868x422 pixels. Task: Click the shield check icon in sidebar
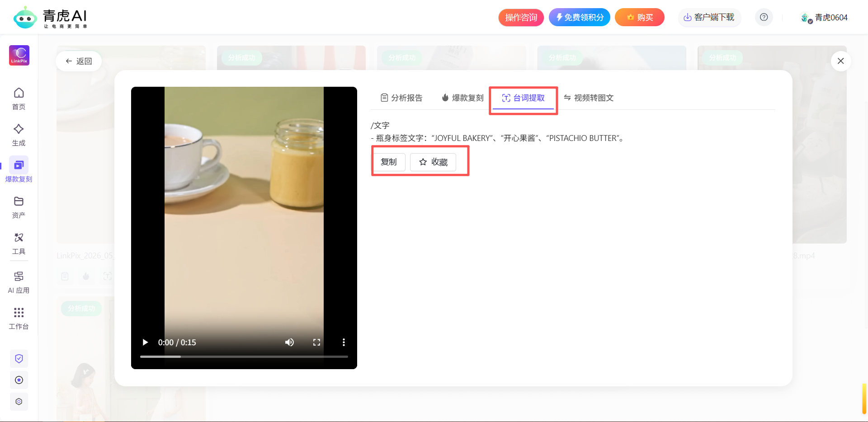(19, 359)
